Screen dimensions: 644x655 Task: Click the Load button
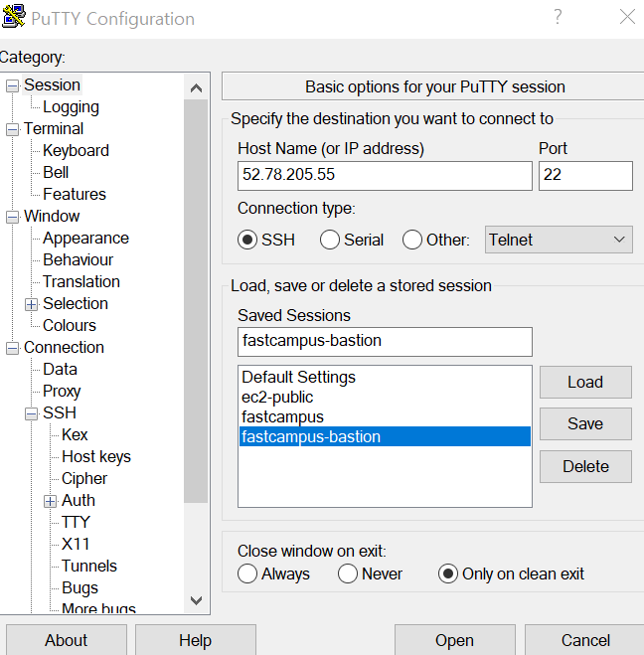pyautogui.click(x=585, y=383)
